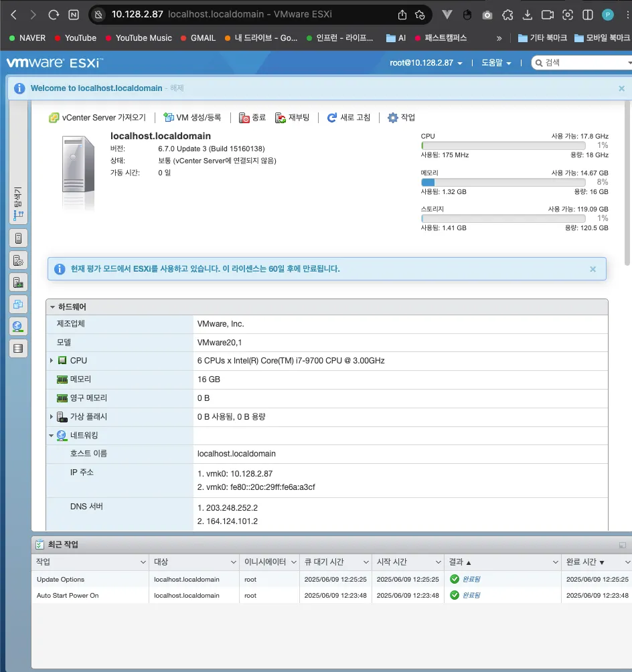Open the root@10.128.2.87 user dropdown
Viewport: 632px width, 672px height.
426,63
